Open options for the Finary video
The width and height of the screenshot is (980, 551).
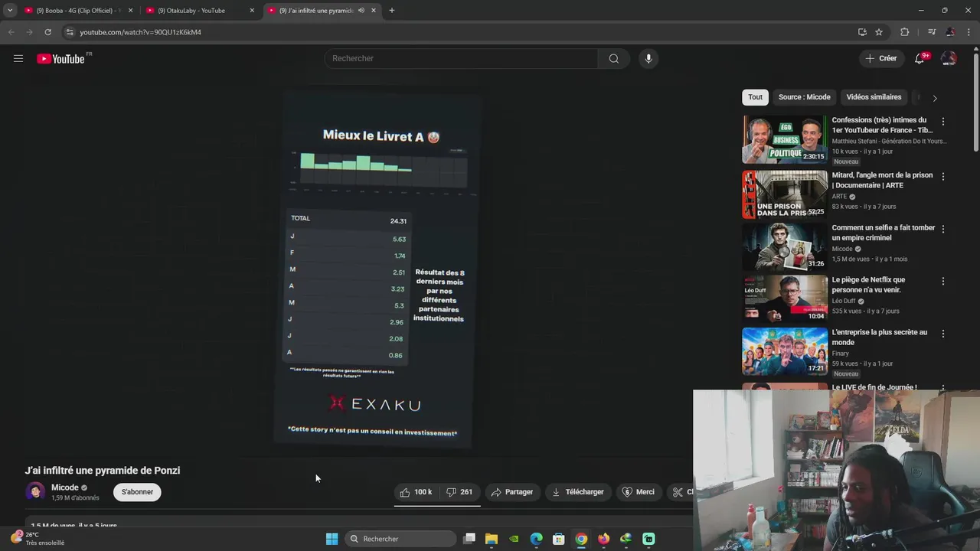943,334
